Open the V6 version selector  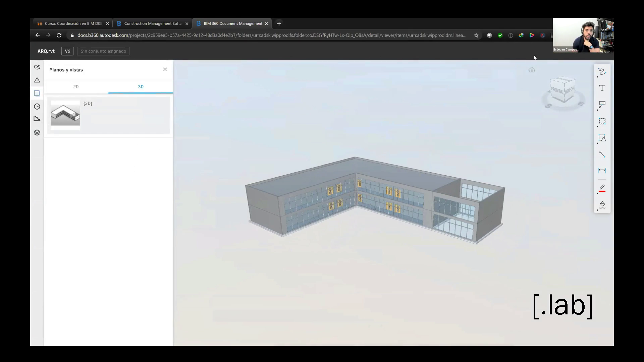tap(67, 51)
